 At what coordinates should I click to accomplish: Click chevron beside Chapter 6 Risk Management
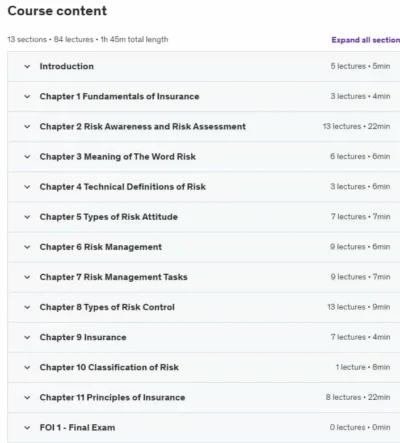tap(27, 247)
